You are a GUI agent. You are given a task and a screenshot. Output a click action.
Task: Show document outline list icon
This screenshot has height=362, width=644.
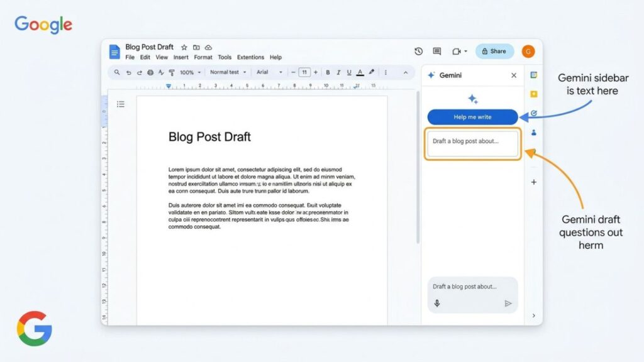point(120,104)
